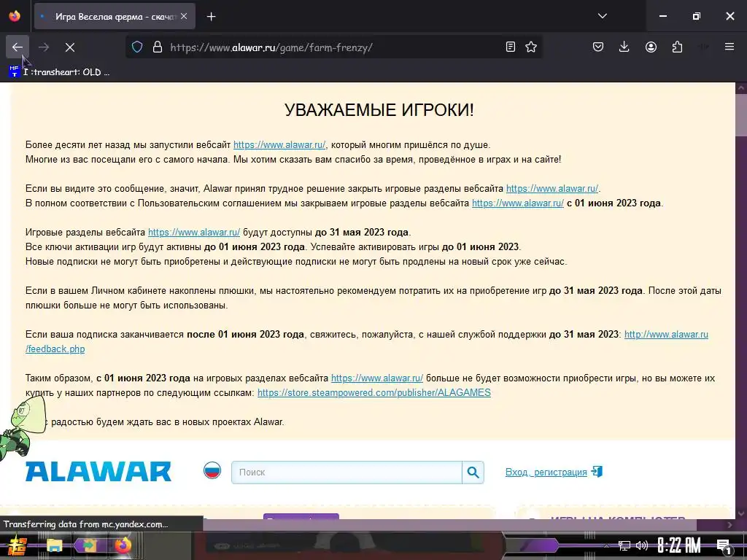747x560 pixels.
Task: Open the Start menu on taskbar
Action: click(18, 545)
